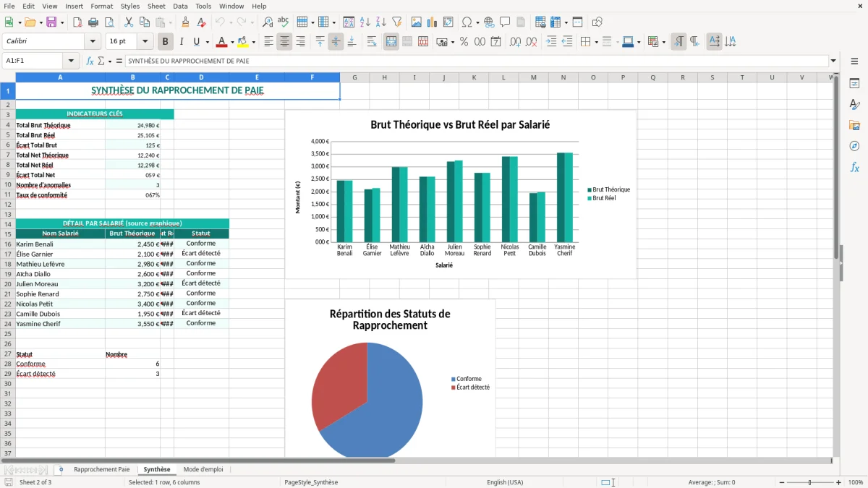
Task: Toggle Wrap Text
Action: coord(372,42)
